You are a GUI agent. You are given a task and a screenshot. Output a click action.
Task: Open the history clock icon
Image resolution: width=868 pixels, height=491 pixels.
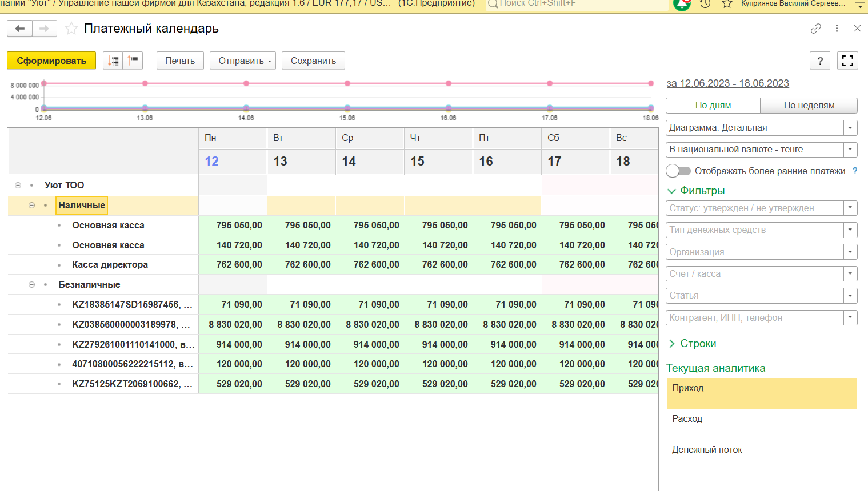[705, 4]
